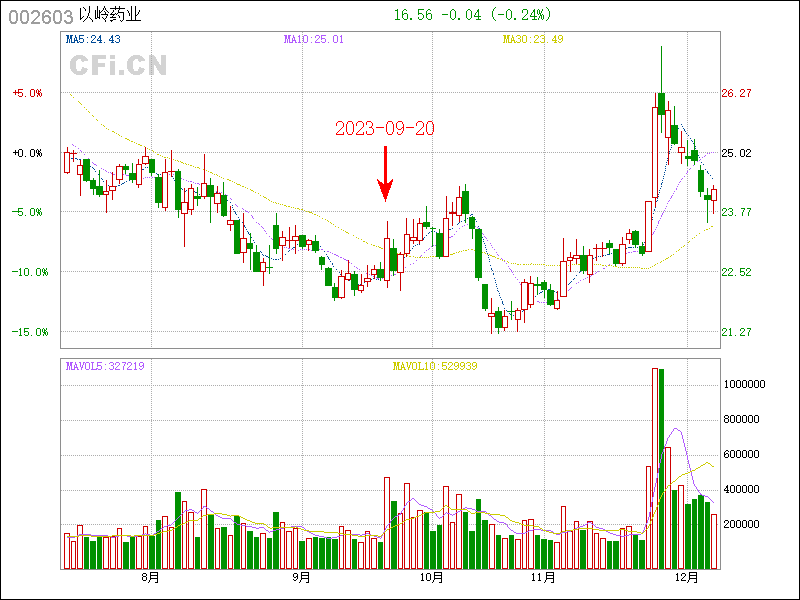Click the 400000 volume axis label
Screen dimensions: 800x600
pos(741,489)
